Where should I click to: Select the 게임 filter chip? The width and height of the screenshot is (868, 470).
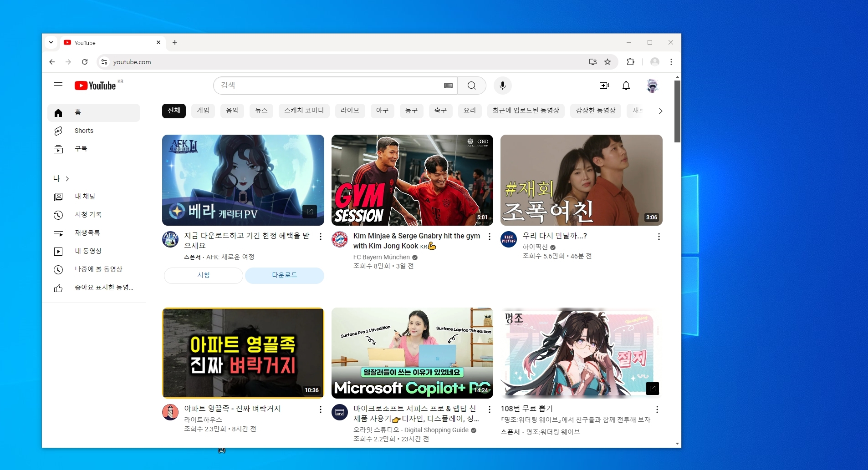click(203, 111)
